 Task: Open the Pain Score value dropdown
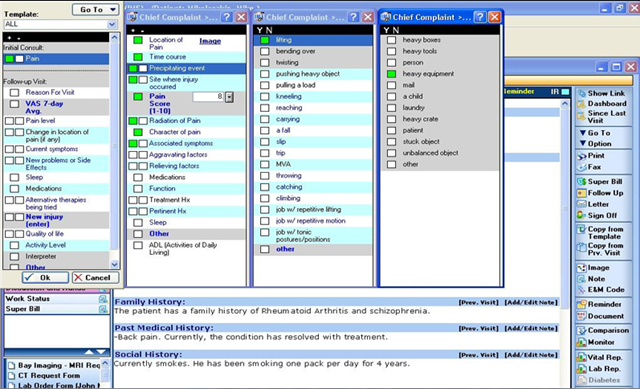click(x=229, y=97)
